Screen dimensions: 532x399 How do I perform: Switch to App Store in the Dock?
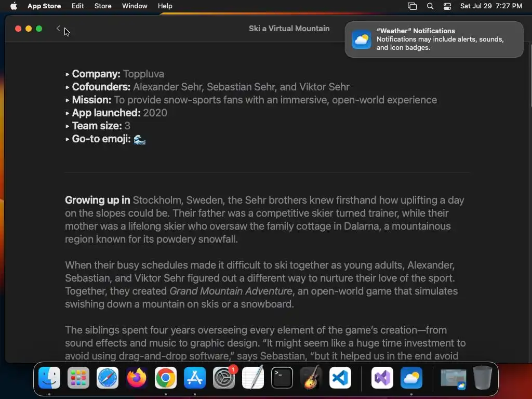click(x=195, y=378)
